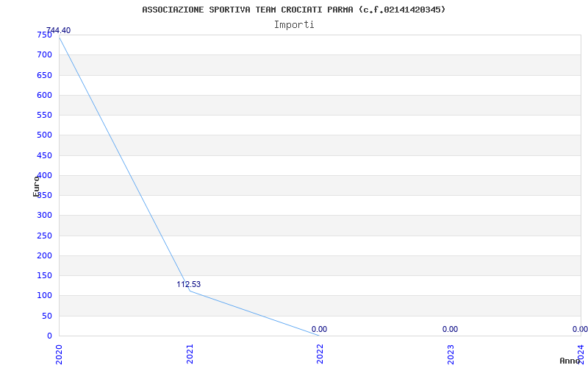Select the 2020 x-axis label
588x368 pixels.
pyautogui.click(x=59, y=355)
